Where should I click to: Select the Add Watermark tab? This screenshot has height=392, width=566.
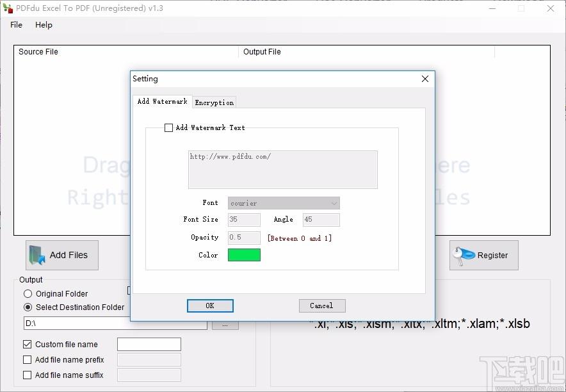pyautogui.click(x=163, y=101)
